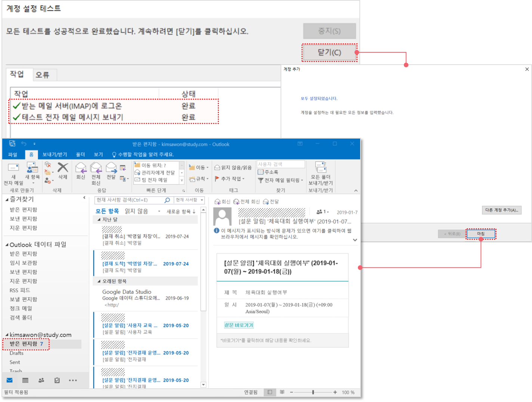This screenshot has height=402, width=532.
Task: Open the Address Book (주소록)
Action: coord(268,172)
